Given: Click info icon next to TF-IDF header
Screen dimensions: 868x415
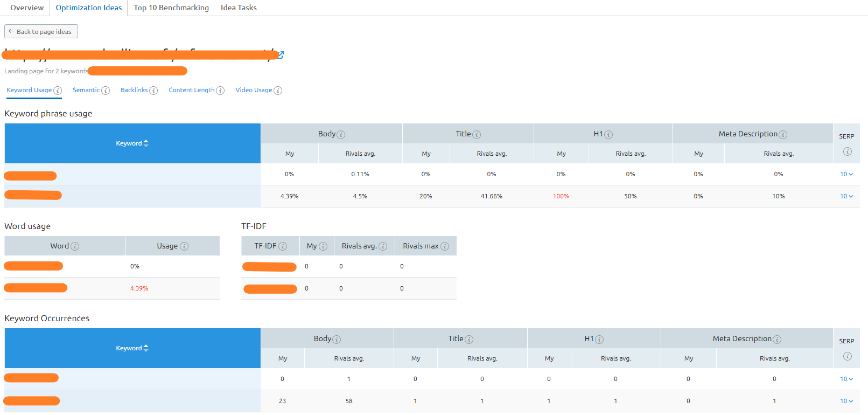Looking at the screenshot, I should pyautogui.click(x=283, y=246).
